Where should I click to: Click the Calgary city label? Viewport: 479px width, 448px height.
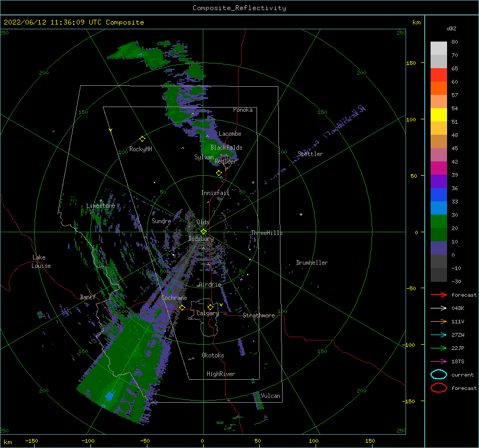(x=208, y=313)
